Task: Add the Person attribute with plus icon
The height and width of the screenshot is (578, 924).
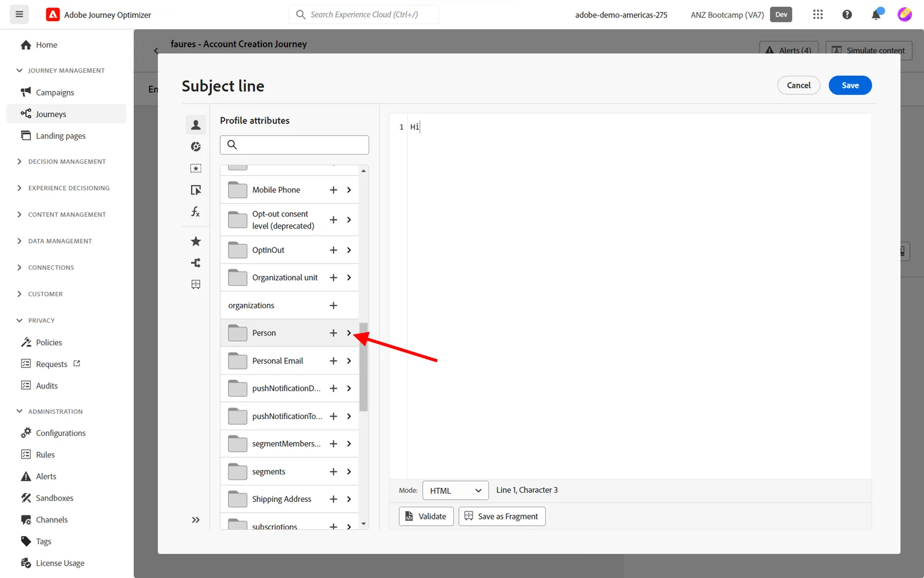Action: 333,333
